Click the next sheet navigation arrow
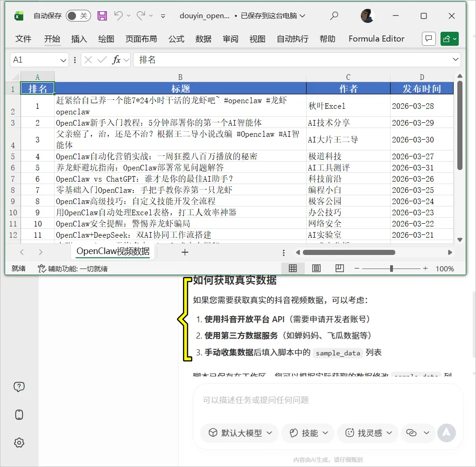The width and height of the screenshot is (476, 467). 41,252
